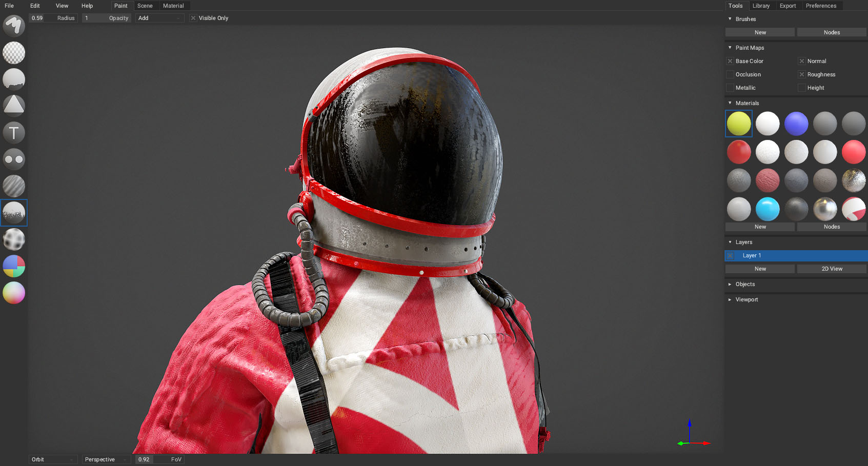Open the Orbit camera mode dropdown
This screenshot has width=868, height=466.
click(53, 459)
